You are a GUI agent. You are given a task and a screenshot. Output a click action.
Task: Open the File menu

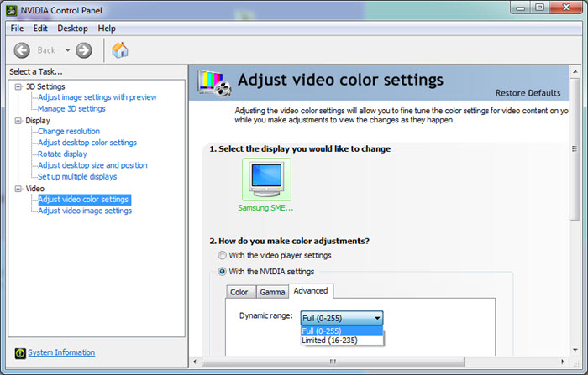pyautogui.click(x=17, y=29)
